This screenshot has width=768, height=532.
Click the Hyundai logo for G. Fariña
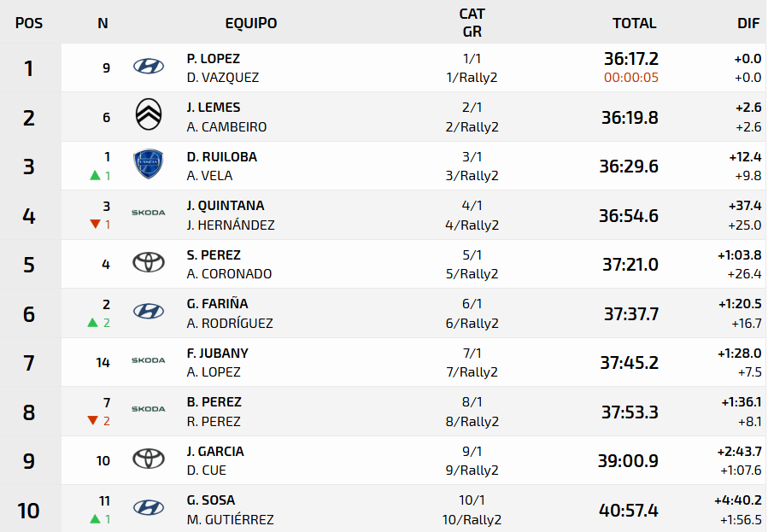pyautogui.click(x=149, y=312)
